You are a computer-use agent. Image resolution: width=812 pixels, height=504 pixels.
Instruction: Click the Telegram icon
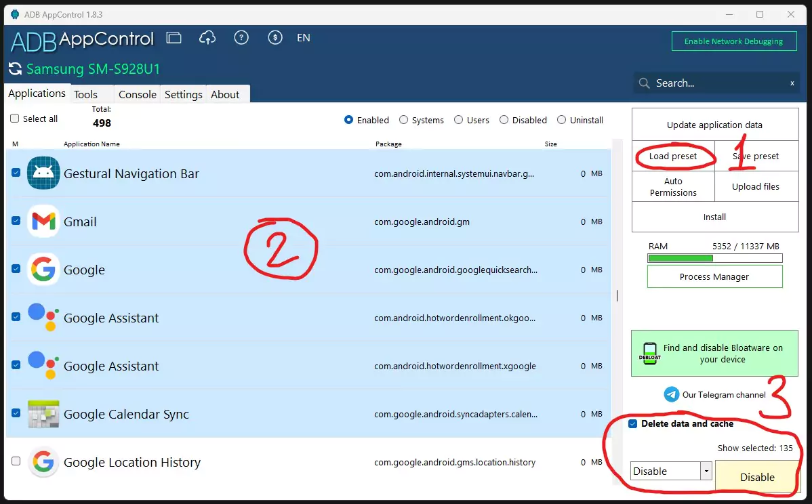pos(672,394)
